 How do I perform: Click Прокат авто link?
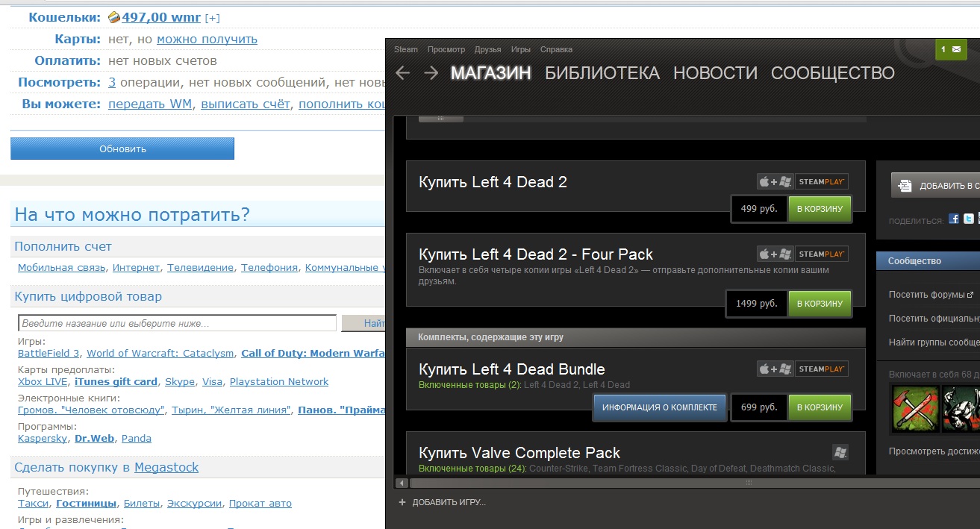(260, 503)
